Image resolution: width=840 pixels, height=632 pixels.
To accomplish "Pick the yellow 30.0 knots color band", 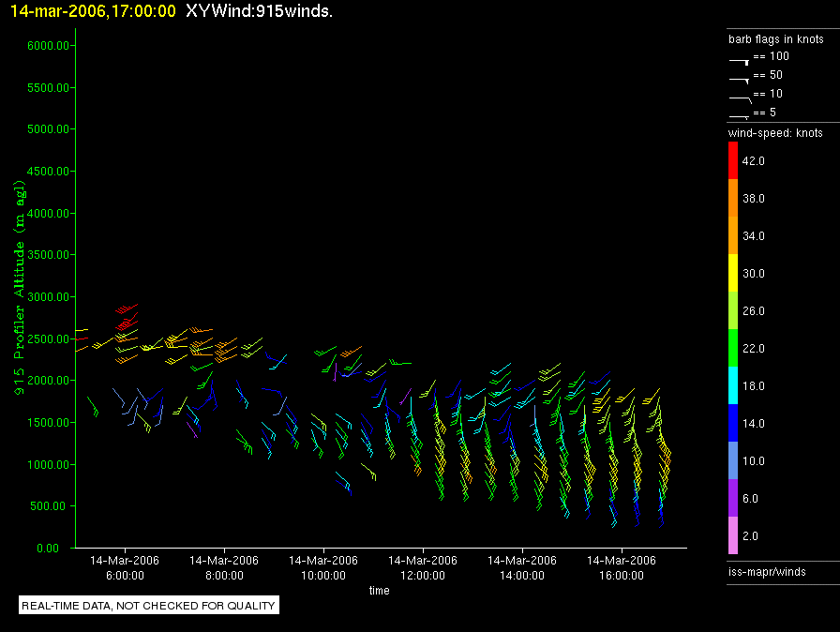I will point(733,274).
